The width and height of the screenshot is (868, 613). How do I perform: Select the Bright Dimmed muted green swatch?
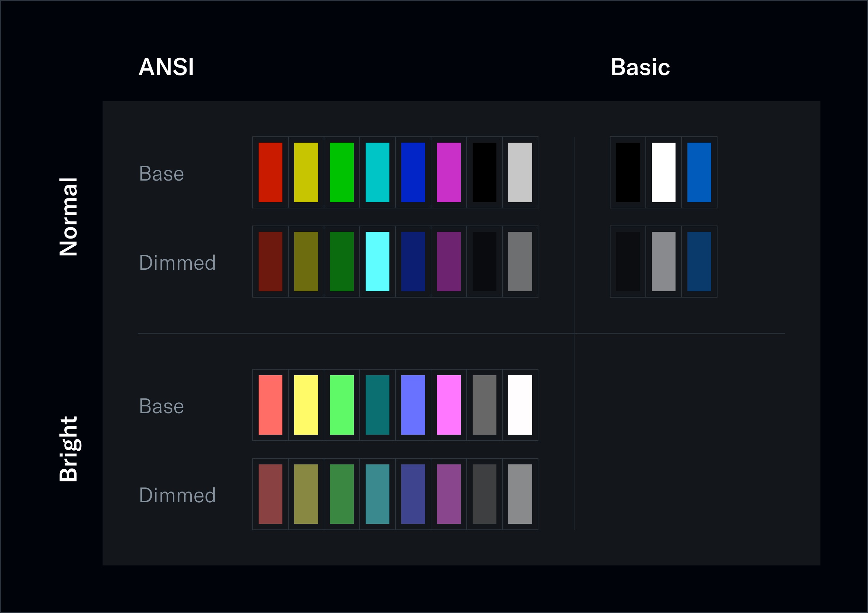coord(342,494)
